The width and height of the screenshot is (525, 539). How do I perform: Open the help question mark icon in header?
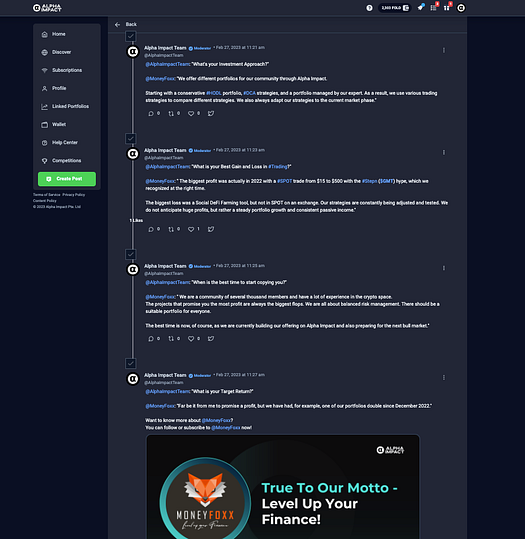pyautogui.click(x=369, y=8)
